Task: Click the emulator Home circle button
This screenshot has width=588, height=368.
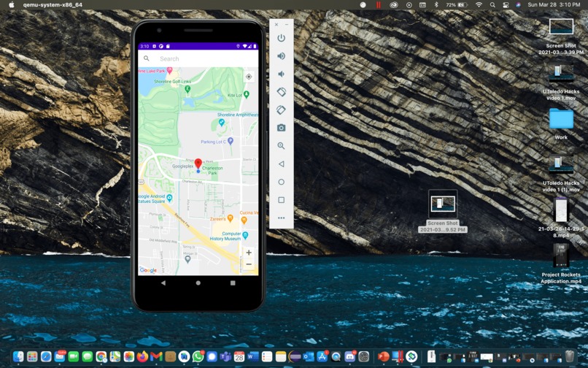Action: [x=282, y=182]
